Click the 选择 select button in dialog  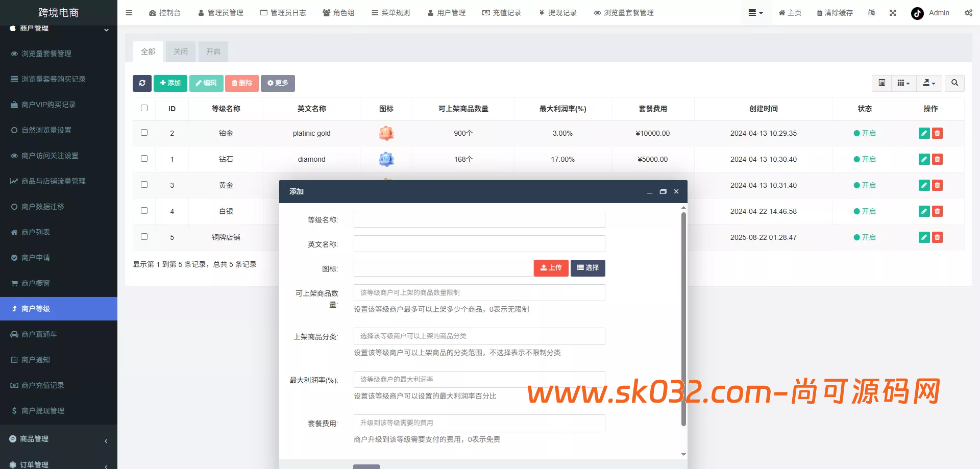coord(587,268)
